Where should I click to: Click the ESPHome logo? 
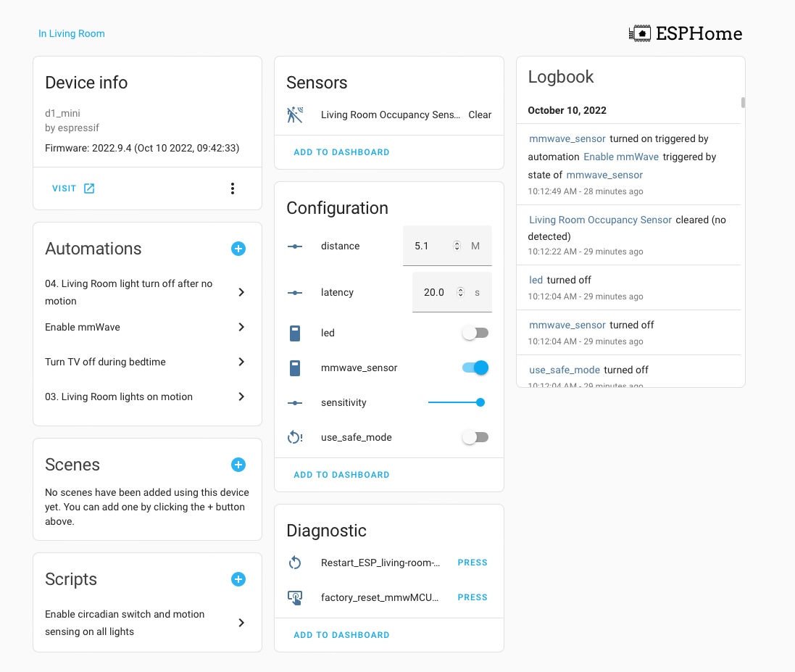click(686, 33)
